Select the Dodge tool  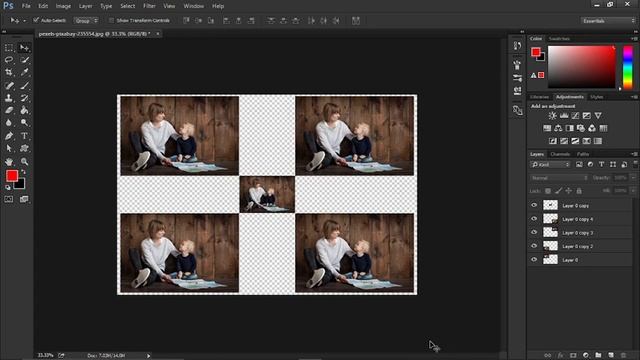tap(24, 122)
